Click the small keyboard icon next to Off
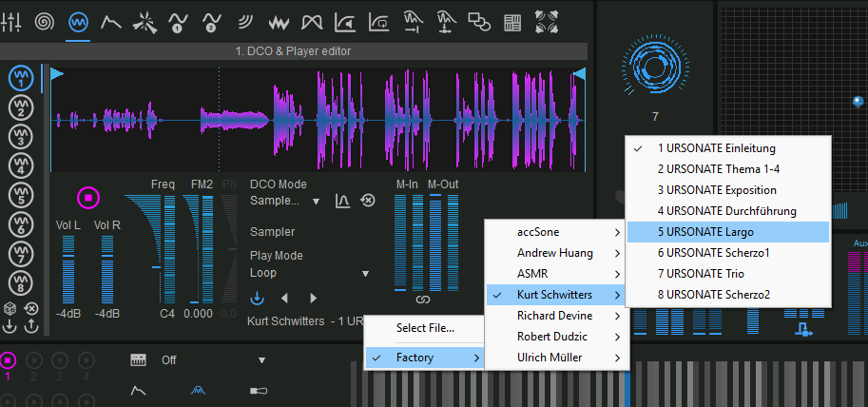 pos(139,360)
